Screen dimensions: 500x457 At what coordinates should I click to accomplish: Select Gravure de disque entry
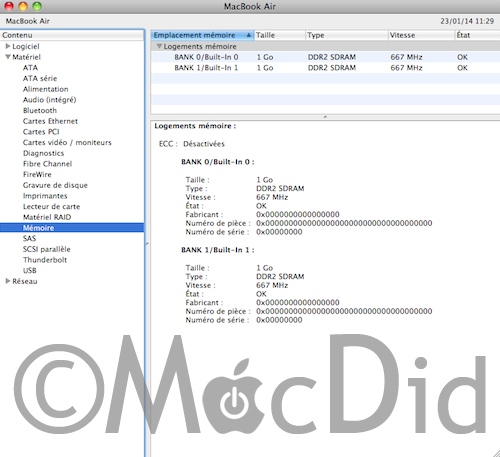click(55, 185)
